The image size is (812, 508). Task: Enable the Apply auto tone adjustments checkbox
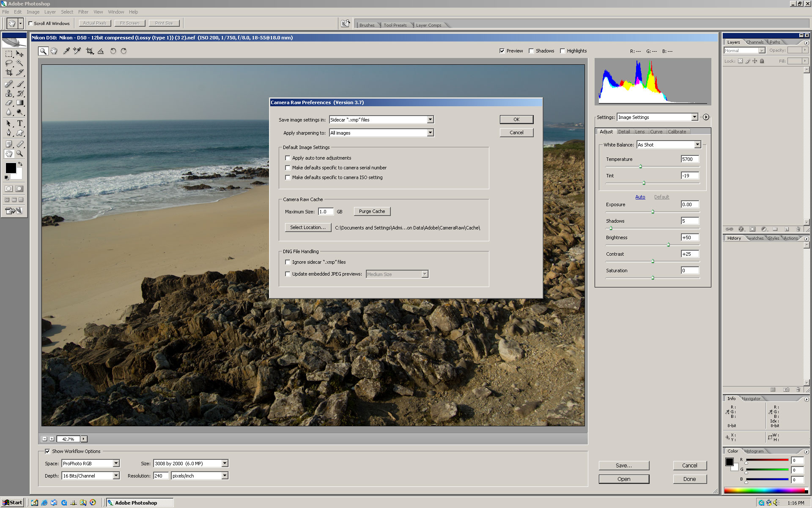[x=288, y=157]
